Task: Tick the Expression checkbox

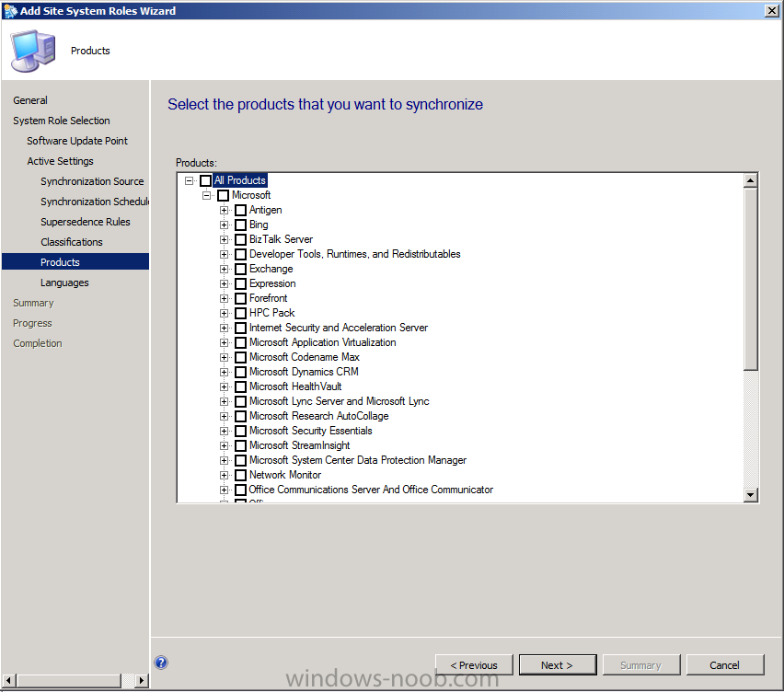Action: pos(240,283)
